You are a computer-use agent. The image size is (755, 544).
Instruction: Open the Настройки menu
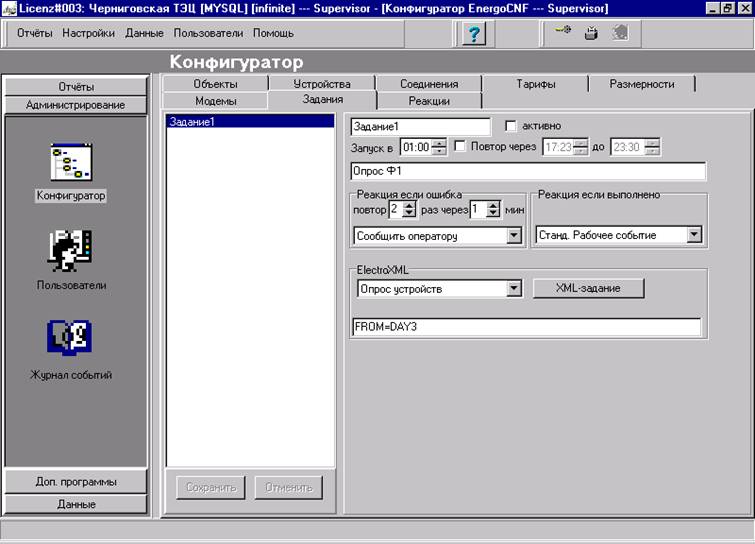(x=89, y=33)
